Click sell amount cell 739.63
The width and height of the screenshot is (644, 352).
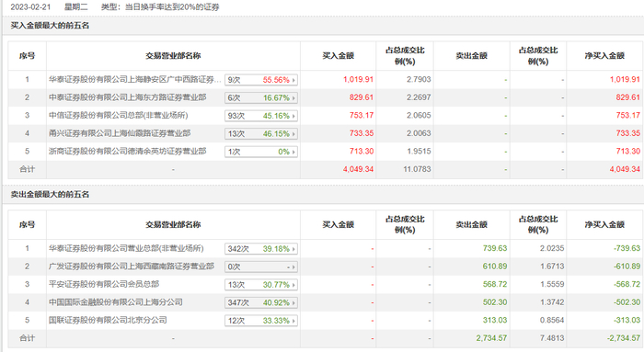[x=495, y=249]
